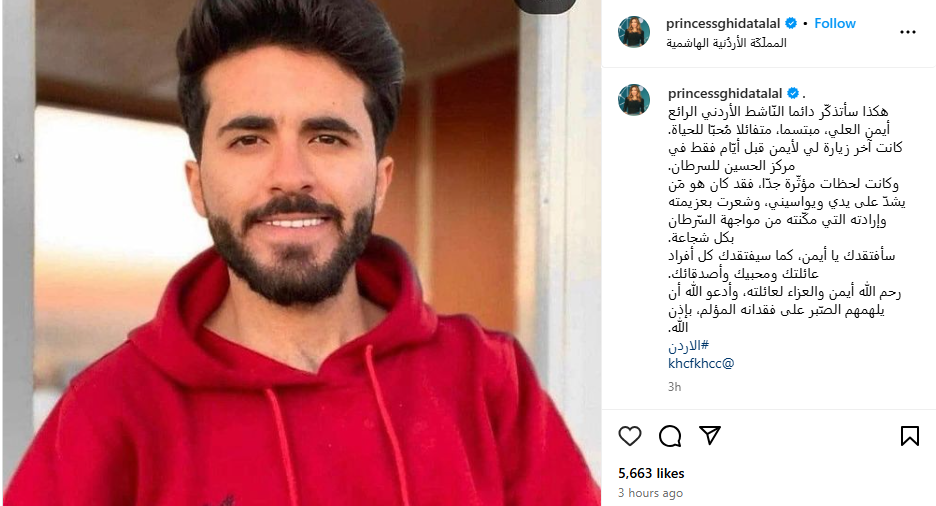This screenshot has width=936, height=506.
Task: Open more options three-dot menu
Action: pyautogui.click(x=907, y=32)
